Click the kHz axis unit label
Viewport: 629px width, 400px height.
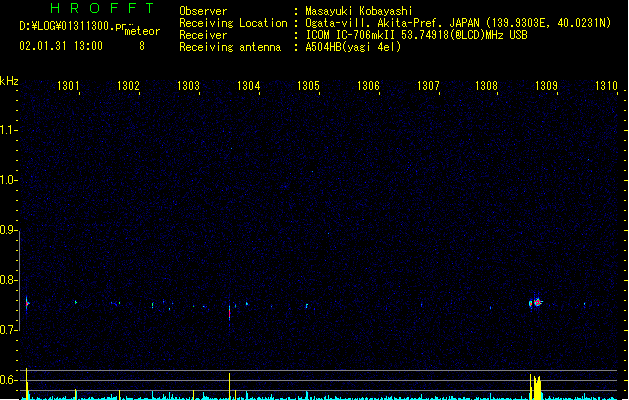point(9,81)
